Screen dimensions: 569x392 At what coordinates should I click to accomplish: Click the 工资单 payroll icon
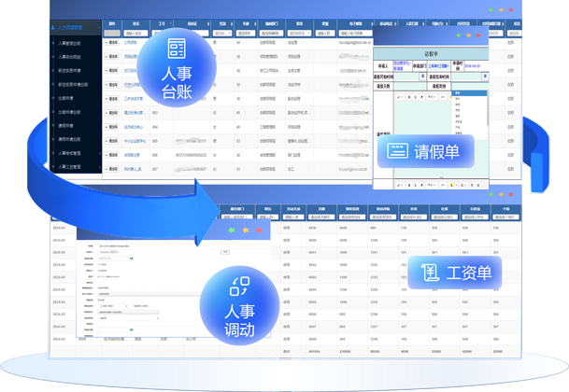click(x=430, y=273)
